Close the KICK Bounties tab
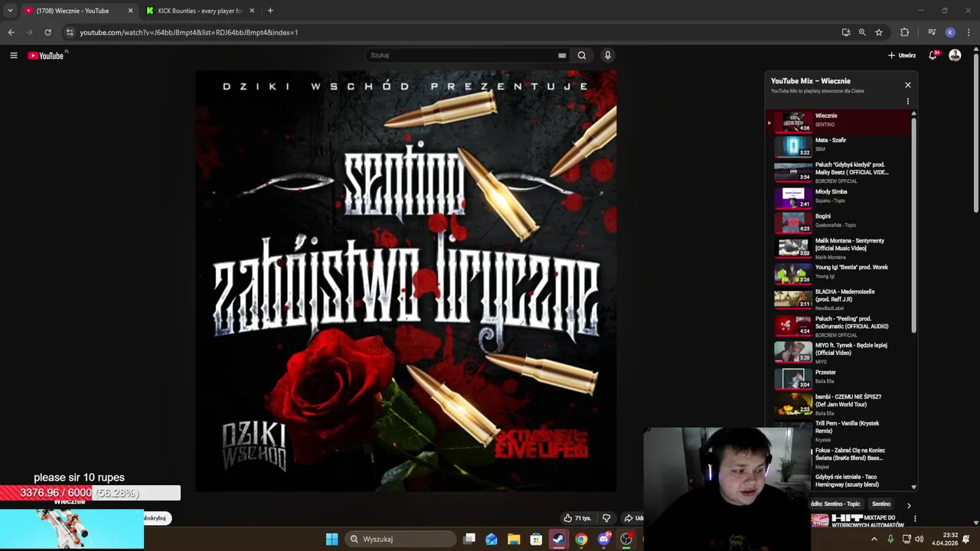 (x=252, y=11)
